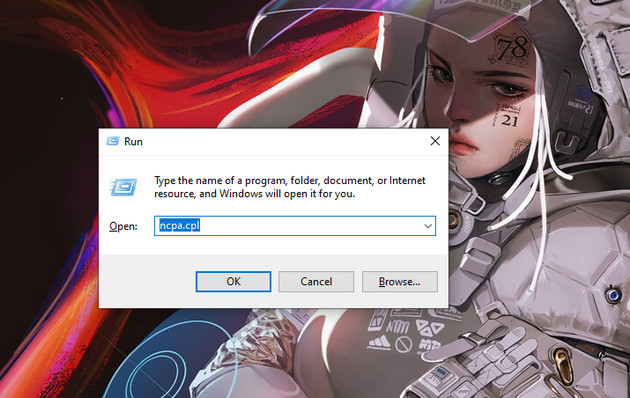Screen dimensions: 630x398
Task: Click the 'Type the name of a program' description
Action: pyautogui.click(x=290, y=187)
